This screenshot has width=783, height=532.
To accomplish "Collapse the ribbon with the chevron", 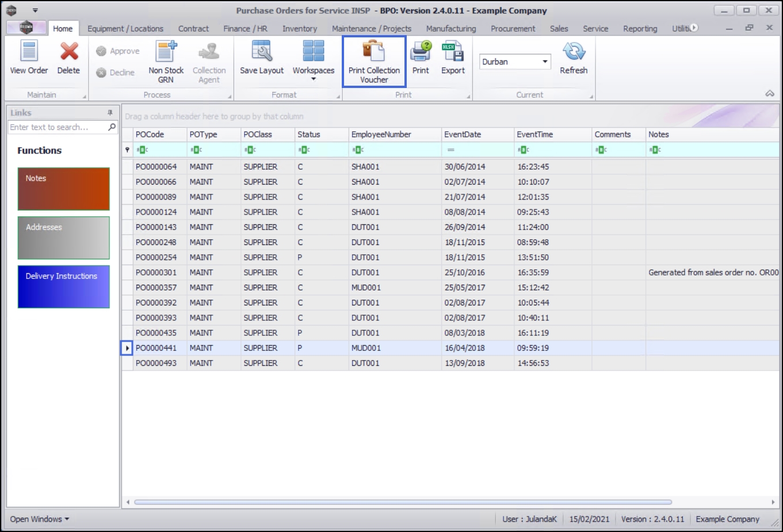I will coord(770,94).
